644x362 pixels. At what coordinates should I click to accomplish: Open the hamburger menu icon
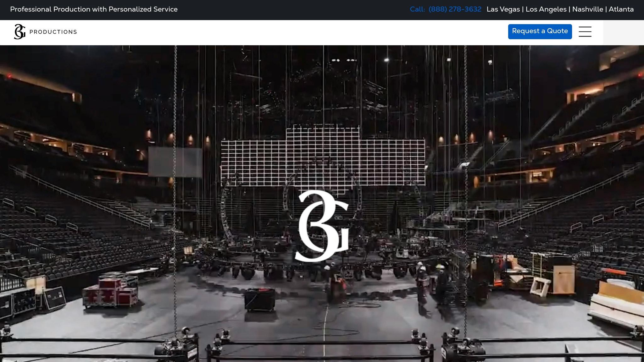585,32
